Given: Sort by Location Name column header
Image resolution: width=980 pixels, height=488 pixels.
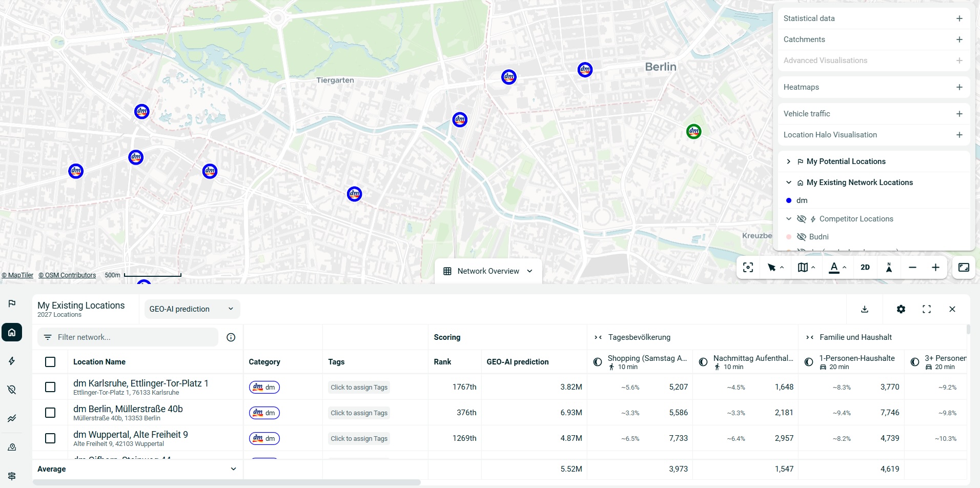Looking at the screenshot, I should [99, 362].
